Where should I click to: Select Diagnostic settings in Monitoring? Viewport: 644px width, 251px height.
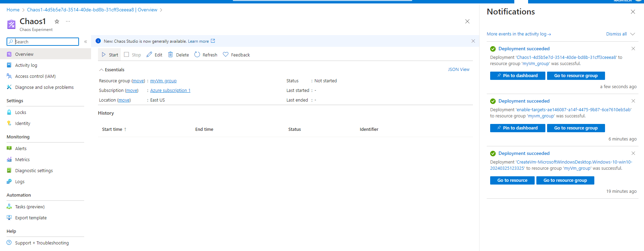click(x=34, y=171)
